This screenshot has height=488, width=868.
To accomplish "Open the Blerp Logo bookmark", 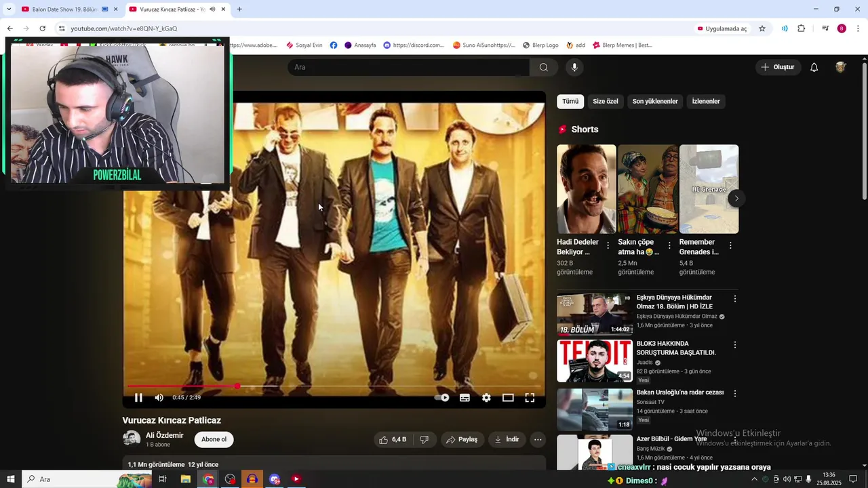I will pos(540,45).
